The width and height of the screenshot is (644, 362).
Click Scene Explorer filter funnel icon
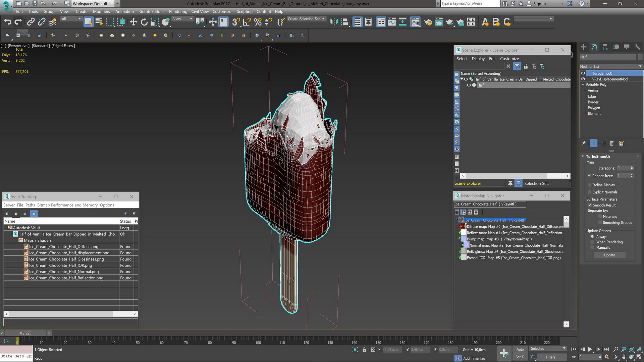click(517, 66)
